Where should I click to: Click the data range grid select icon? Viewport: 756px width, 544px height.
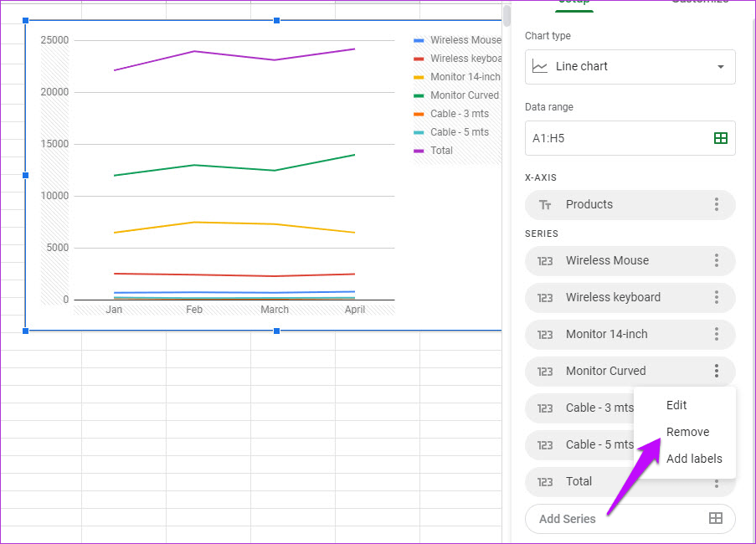tap(720, 138)
